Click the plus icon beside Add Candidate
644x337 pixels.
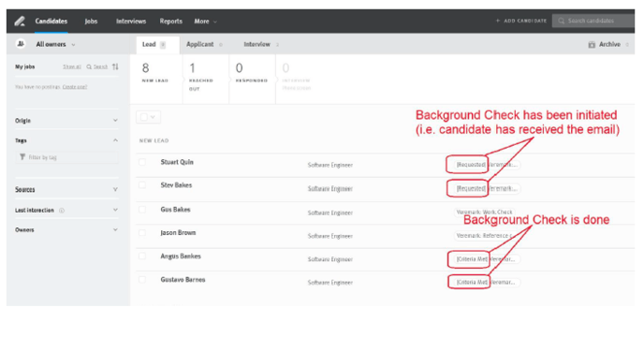498,21
